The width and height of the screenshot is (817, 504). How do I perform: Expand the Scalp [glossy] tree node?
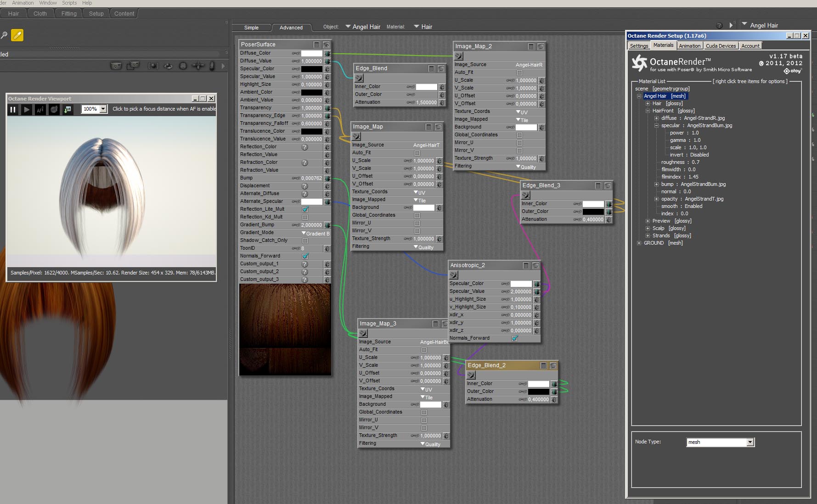[648, 228]
